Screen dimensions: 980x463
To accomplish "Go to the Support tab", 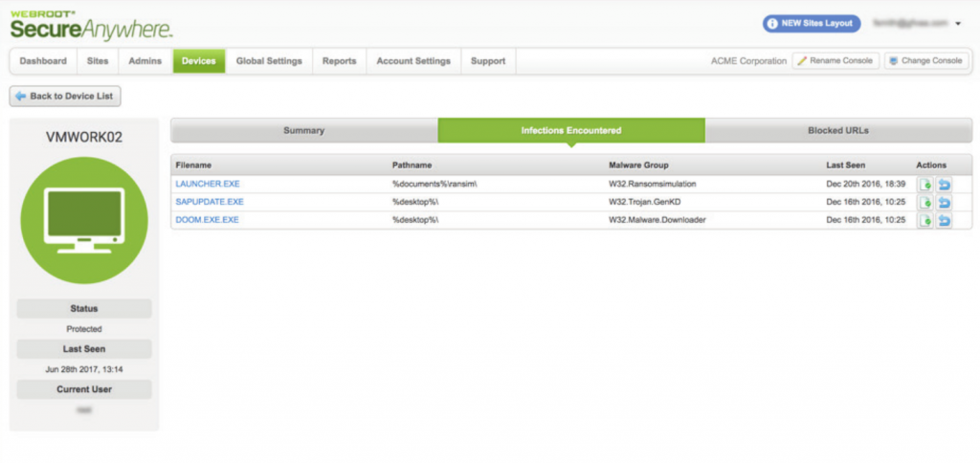I will pyautogui.click(x=488, y=61).
